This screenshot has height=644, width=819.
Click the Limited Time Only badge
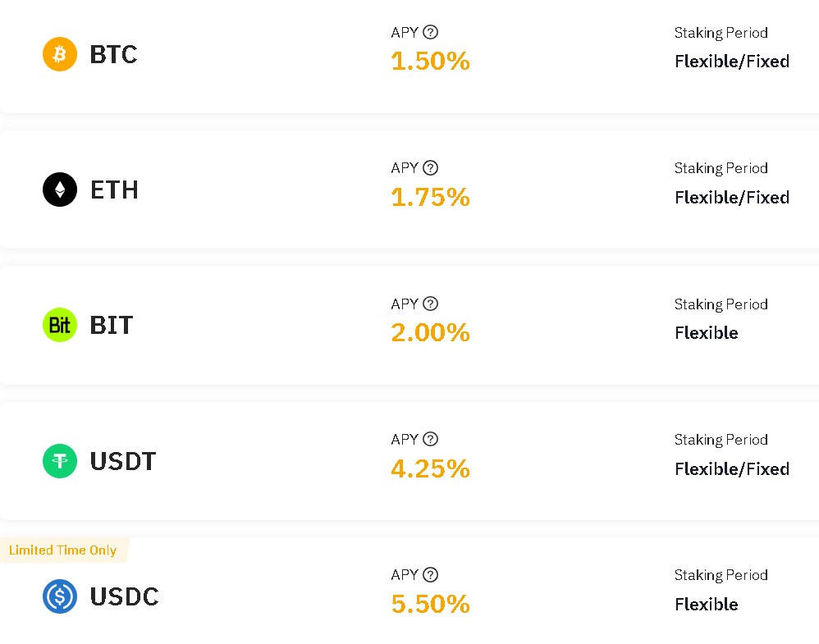(63, 550)
